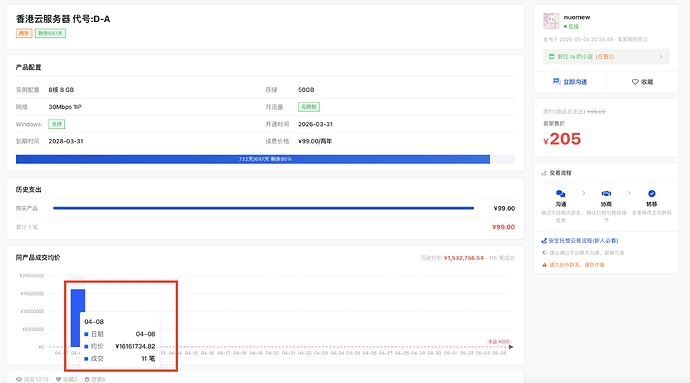Click the 想要6 icon in the footer
This screenshot has height=383, width=690.
point(87,379)
